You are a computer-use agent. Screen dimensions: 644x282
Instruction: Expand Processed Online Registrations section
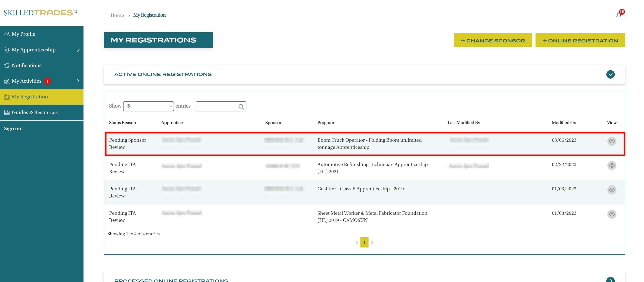pyautogui.click(x=610, y=280)
